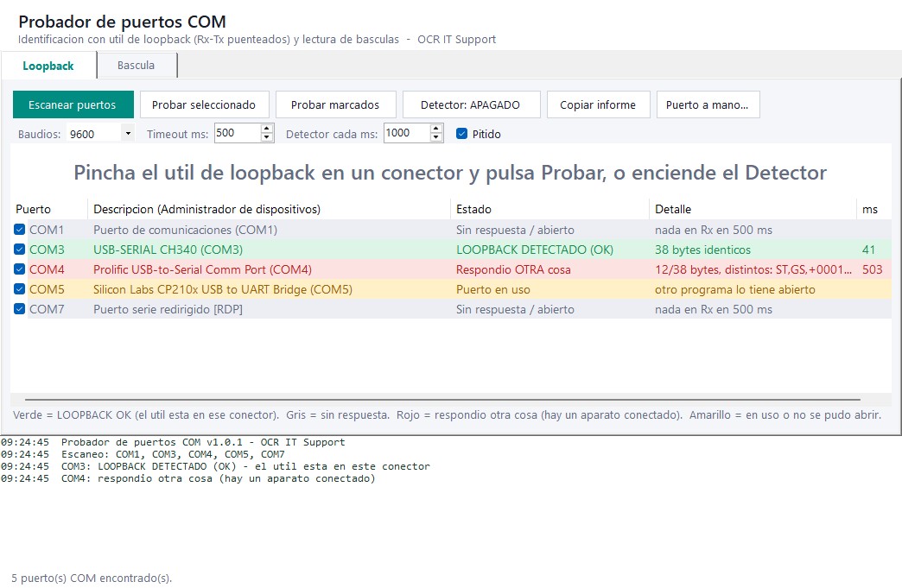Switch to the Bascula tab
Image resolution: width=902 pixels, height=588 pixels.
(x=137, y=65)
